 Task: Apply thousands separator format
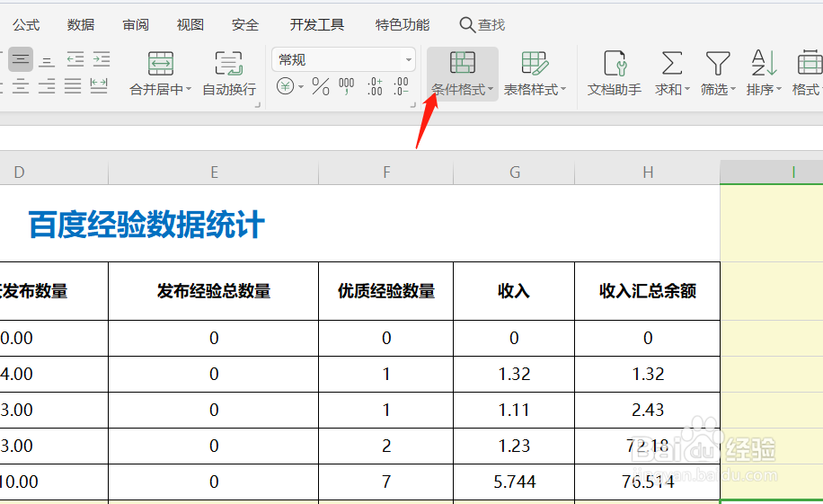pyautogui.click(x=347, y=86)
